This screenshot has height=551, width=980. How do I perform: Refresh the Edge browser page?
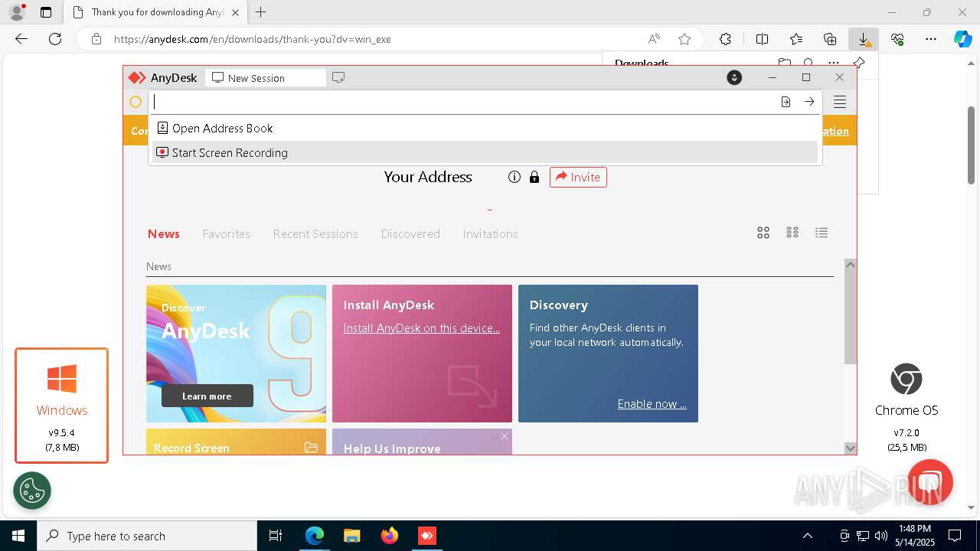(55, 39)
